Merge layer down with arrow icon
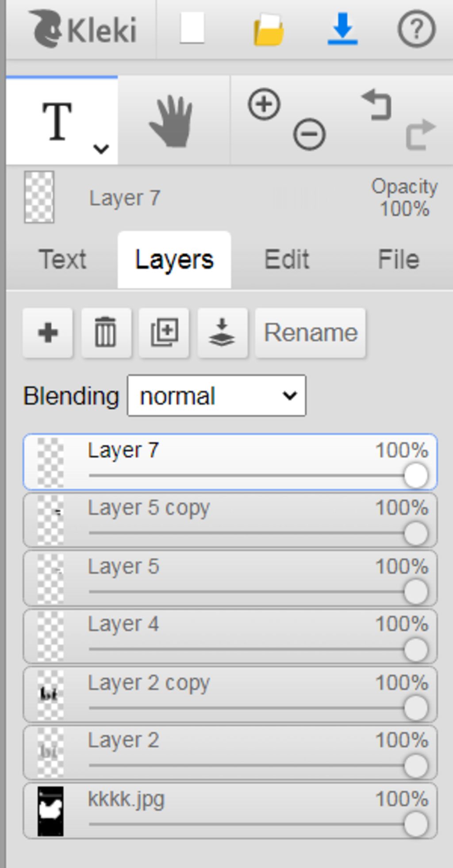453x868 pixels. click(x=222, y=333)
